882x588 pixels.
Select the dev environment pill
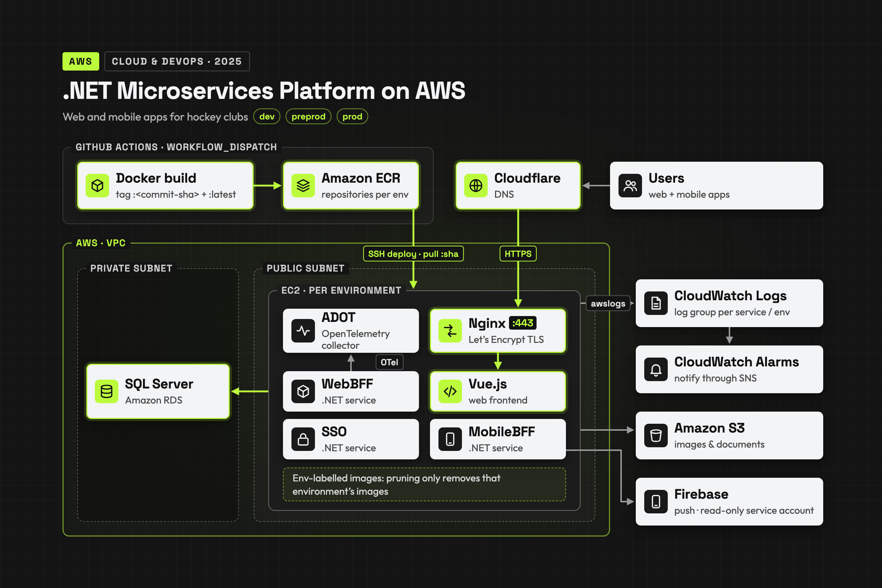click(x=267, y=116)
